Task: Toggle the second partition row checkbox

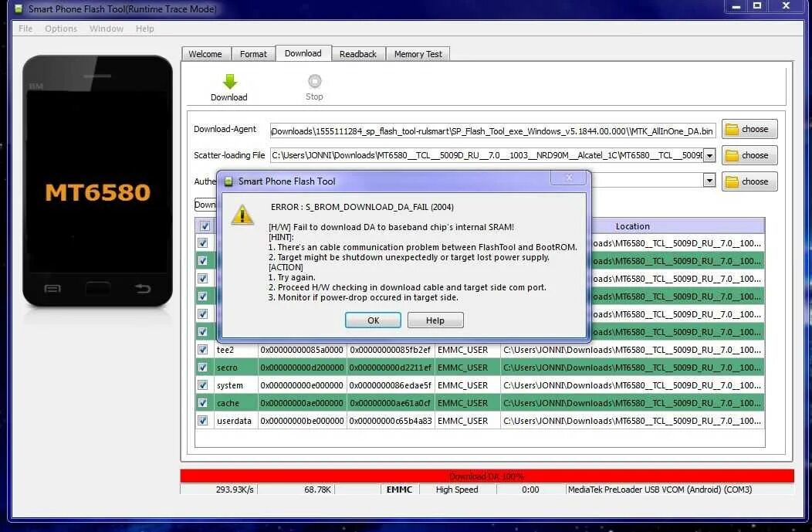Action: (x=203, y=260)
